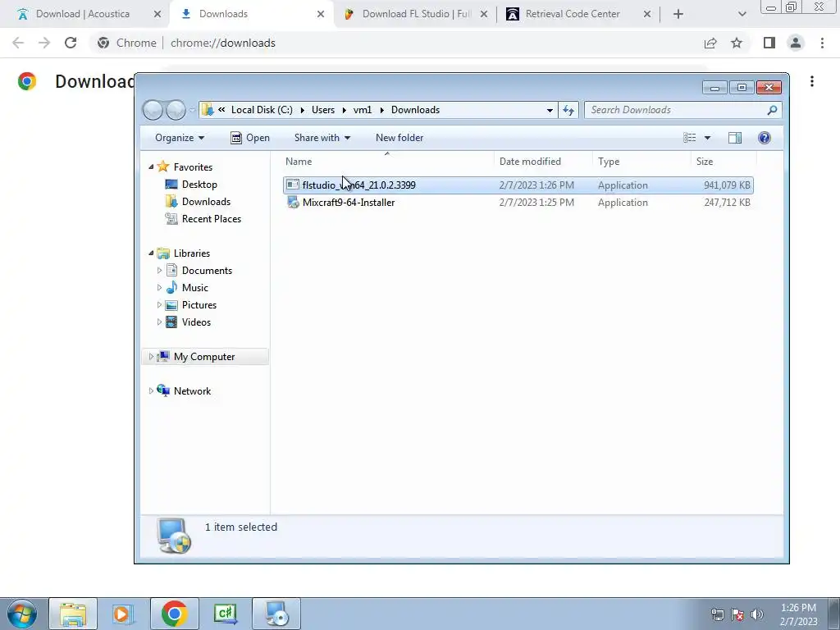Click the vm1 breadcrumb segment
Viewport: 840px width, 630px height.
(x=363, y=110)
